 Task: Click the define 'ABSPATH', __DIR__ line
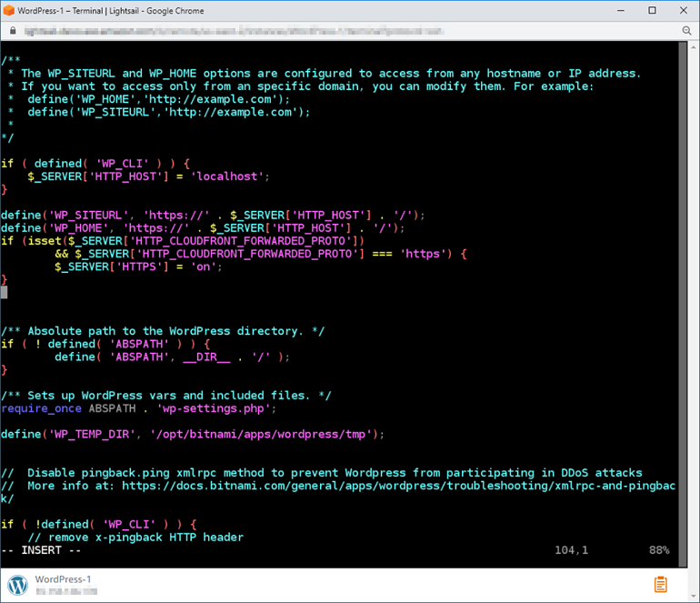[172, 357]
